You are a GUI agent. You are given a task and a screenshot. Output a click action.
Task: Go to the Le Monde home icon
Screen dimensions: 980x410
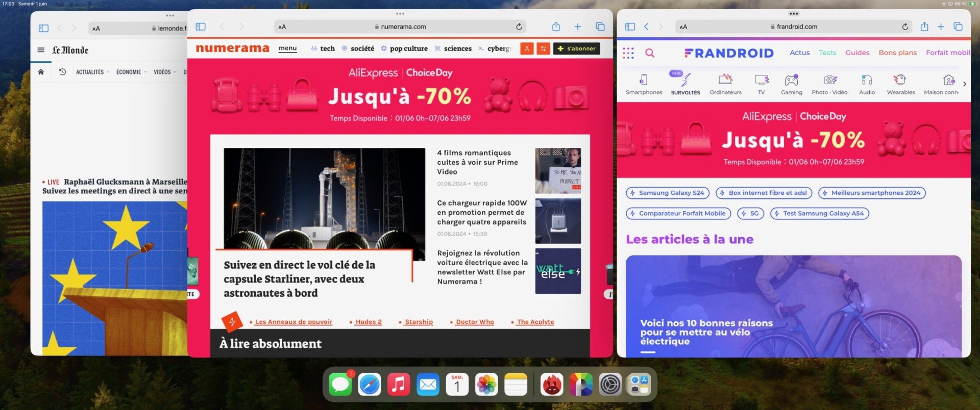point(41,72)
